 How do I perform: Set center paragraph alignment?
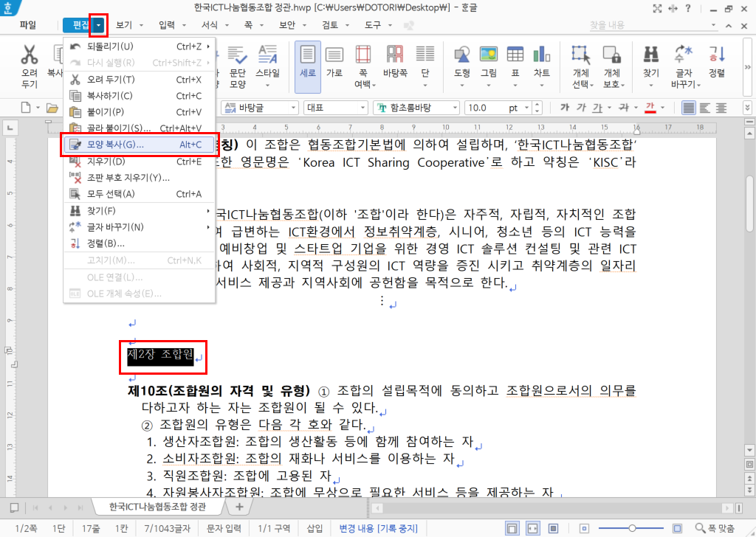(721, 108)
